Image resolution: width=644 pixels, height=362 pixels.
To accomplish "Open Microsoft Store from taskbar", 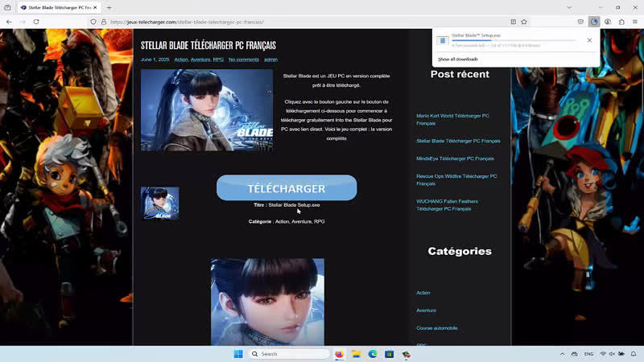I will point(389,354).
